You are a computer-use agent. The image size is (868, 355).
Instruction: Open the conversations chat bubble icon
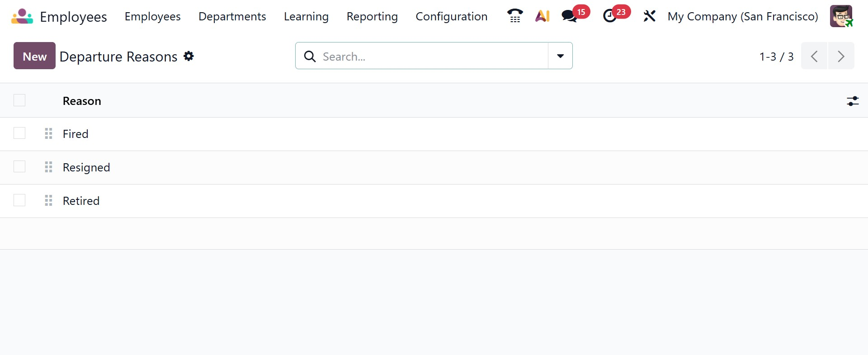pyautogui.click(x=569, y=16)
